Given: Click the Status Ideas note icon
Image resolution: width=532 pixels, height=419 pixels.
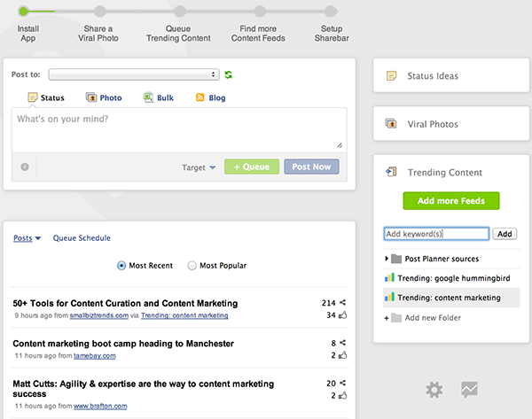Looking at the screenshot, I should [392, 75].
